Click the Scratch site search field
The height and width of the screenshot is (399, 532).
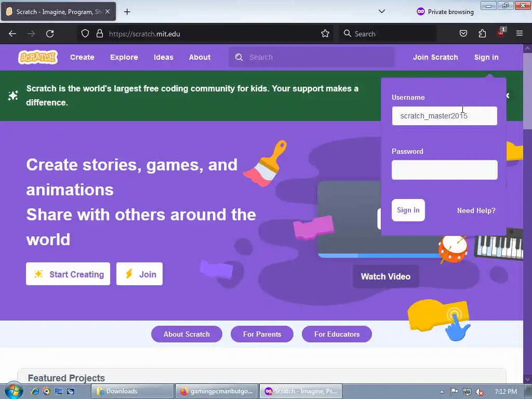[x=312, y=57]
